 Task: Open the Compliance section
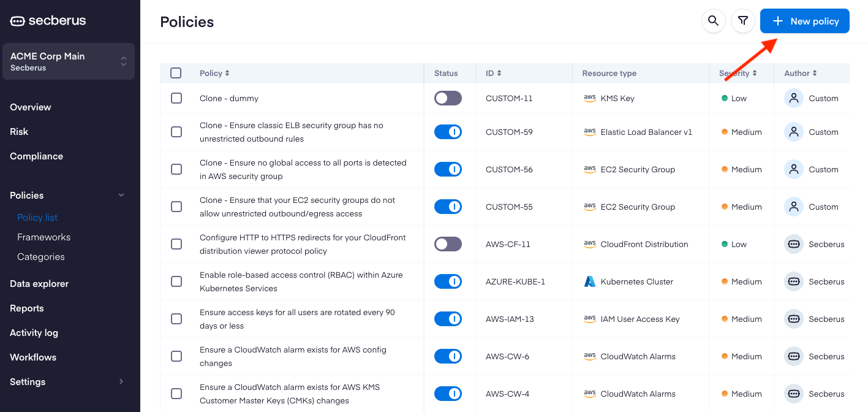click(37, 156)
